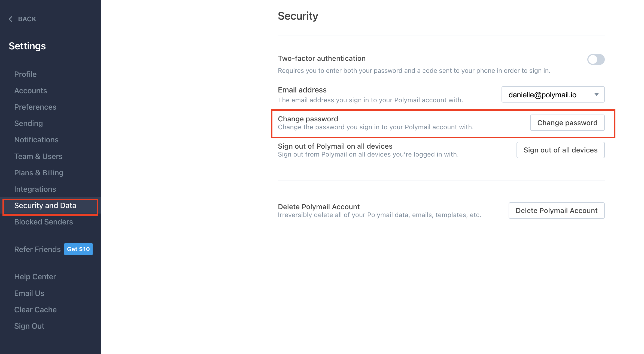The height and width of the screenshot is (354, 644).
Task: Select Sending settings
Action: pos(28,123)
